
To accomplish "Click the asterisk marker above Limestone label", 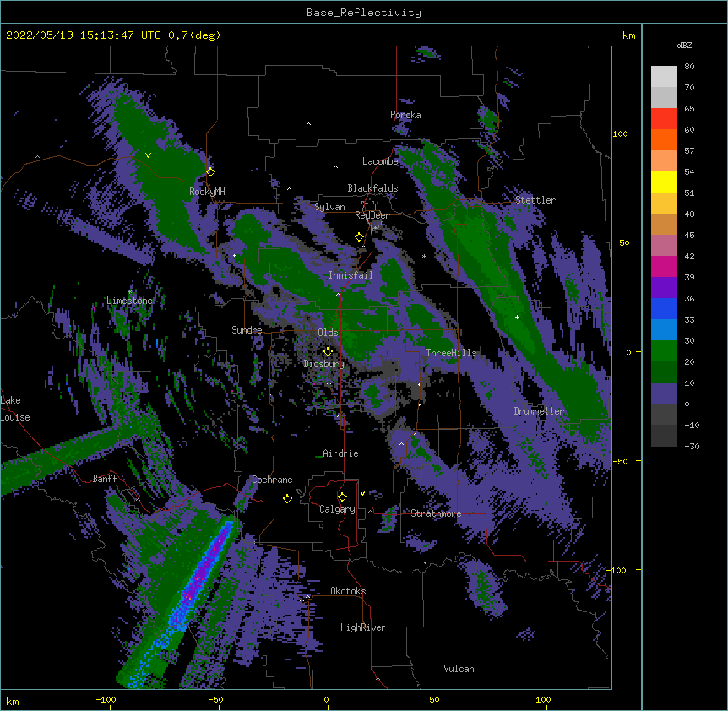I will (x=130, y=292).
